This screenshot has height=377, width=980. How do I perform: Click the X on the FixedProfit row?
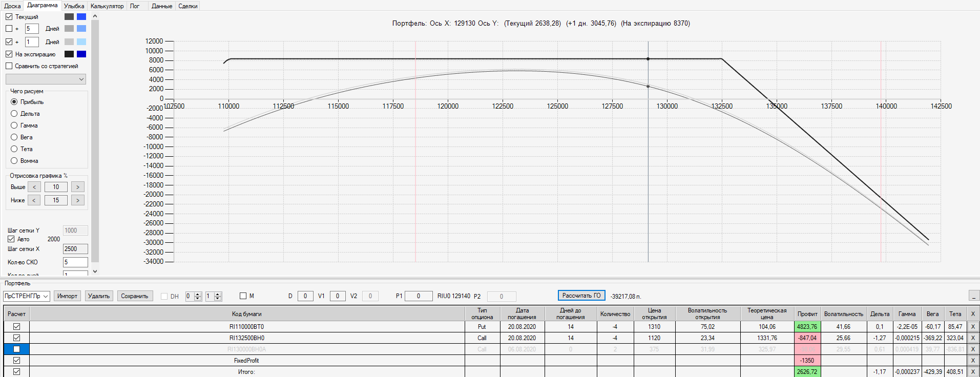[x=973, y=361]
